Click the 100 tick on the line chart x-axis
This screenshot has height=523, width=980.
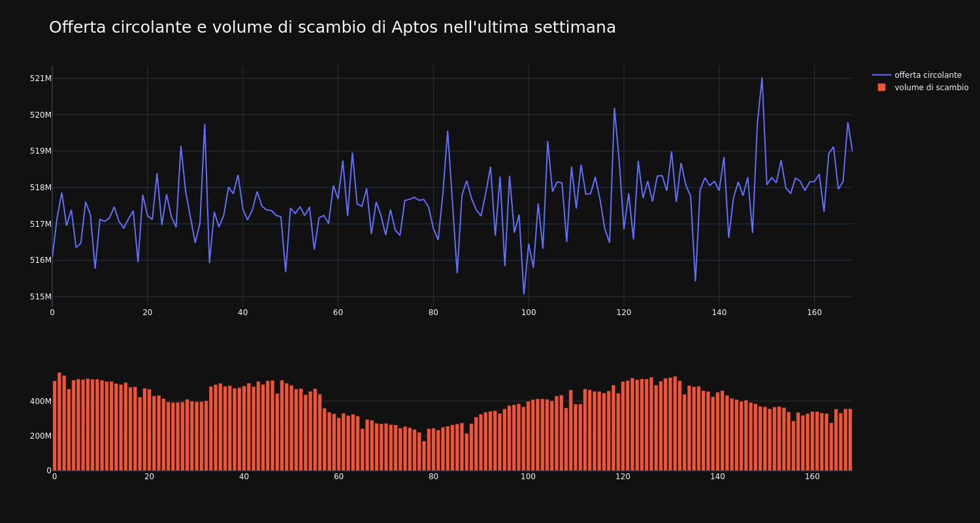[529, 312]
